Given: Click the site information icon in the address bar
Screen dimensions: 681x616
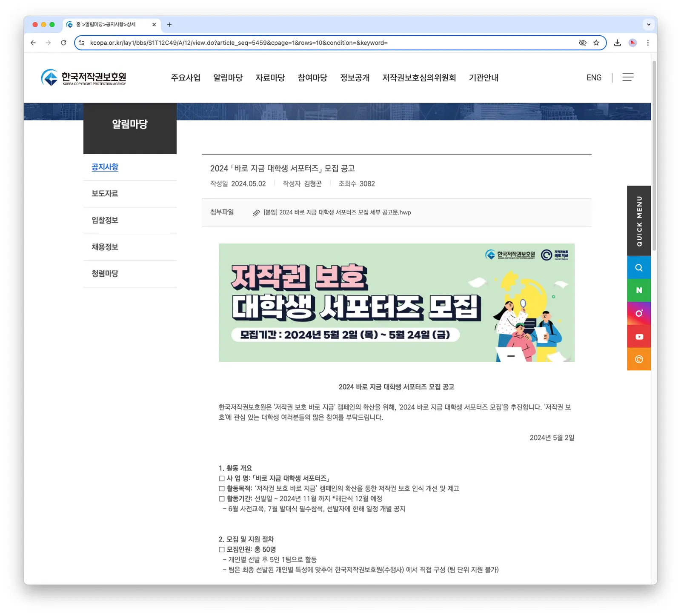Looking at the screenshot, I should click(x=82, y=43).
